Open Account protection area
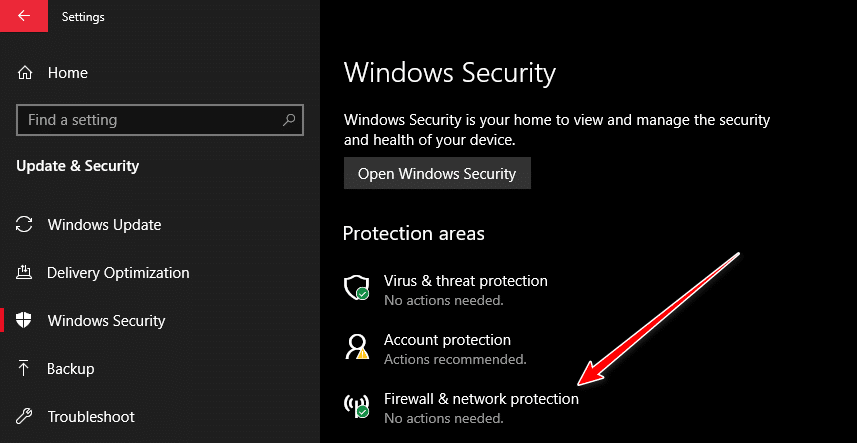 pos(447,340)
